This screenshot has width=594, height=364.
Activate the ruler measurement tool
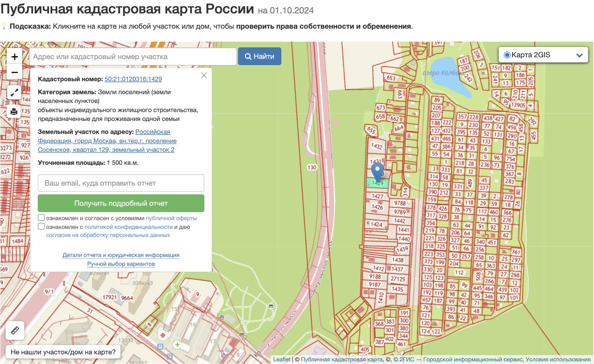pyautogui.click(x=15, y=330)
